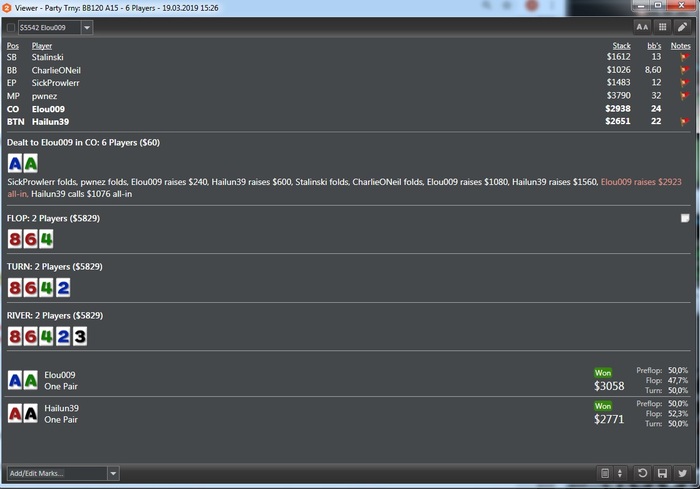Click Hailun39's showdown cards AA
Screen dimensions: 700x489
point(23,414)
